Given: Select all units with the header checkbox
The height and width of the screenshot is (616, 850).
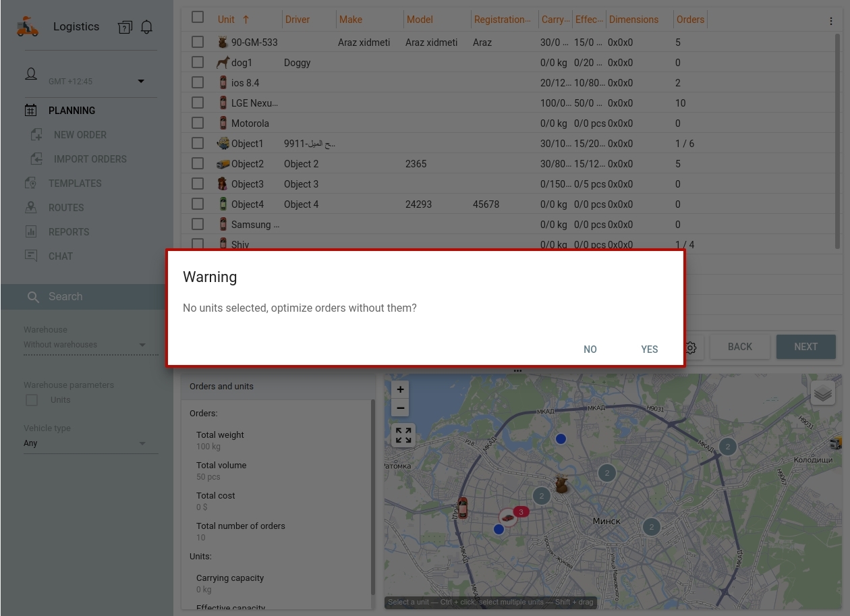Looking at the screenshot, I should pos(198,17).
